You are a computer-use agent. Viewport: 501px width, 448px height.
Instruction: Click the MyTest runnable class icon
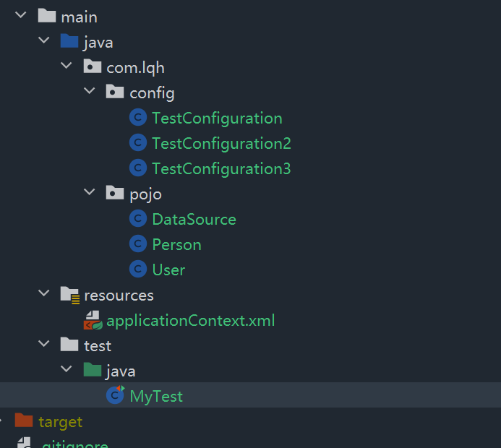click(x=116, y=395)
